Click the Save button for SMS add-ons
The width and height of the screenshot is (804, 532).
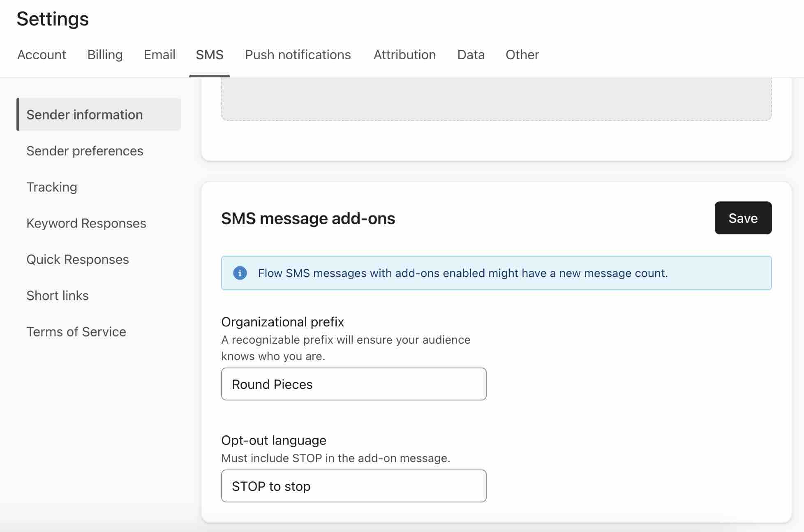[x=743, y=217]
